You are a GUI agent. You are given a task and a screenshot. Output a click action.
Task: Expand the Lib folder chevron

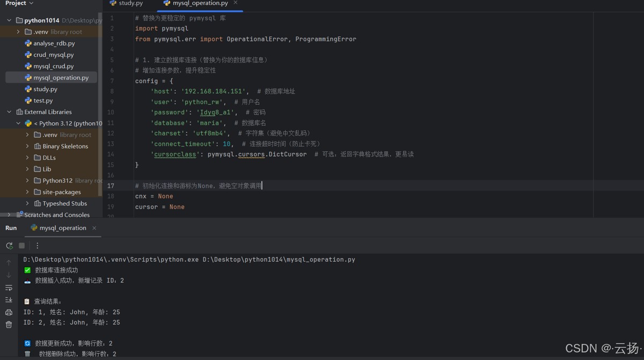click(x=27, y=169)
